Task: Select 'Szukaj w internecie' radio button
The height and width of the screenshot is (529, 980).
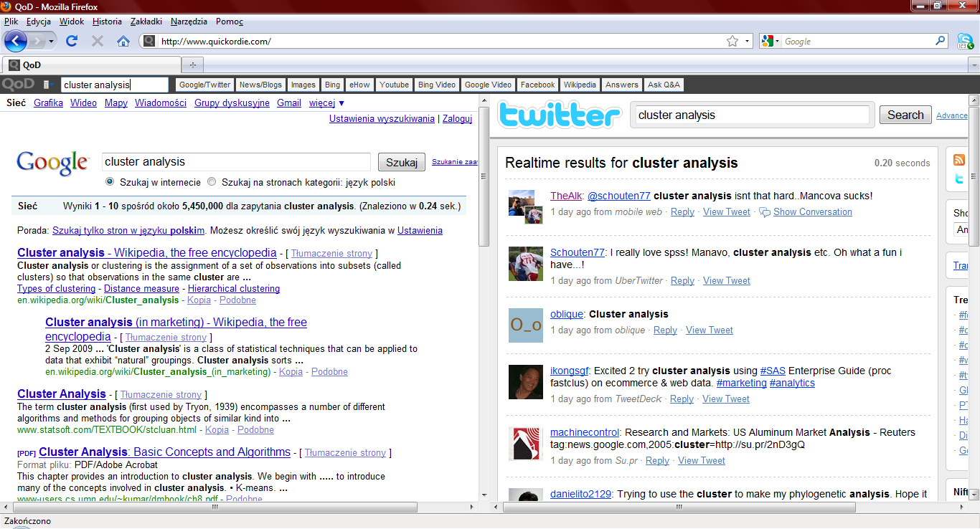Action: coord(110,182)
